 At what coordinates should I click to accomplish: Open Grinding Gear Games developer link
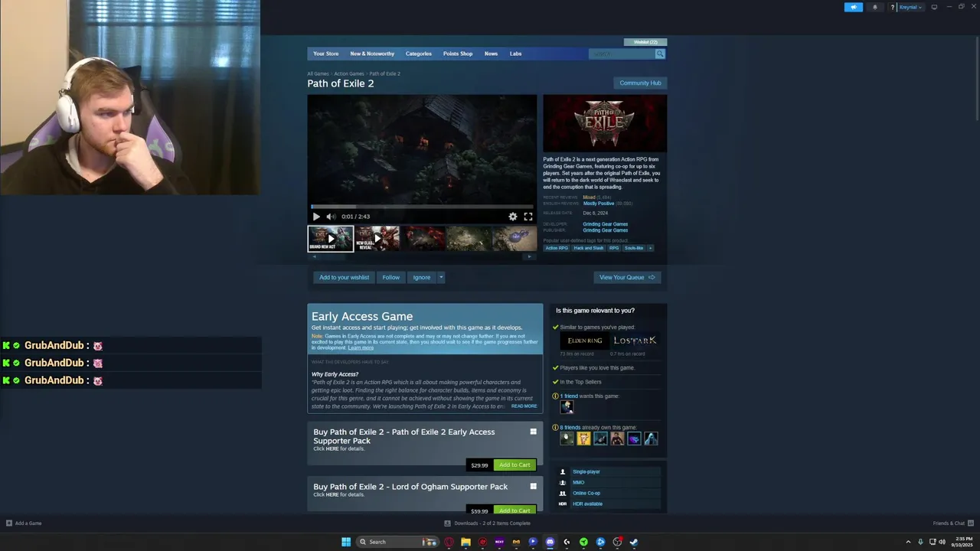[x=605, y=224]
